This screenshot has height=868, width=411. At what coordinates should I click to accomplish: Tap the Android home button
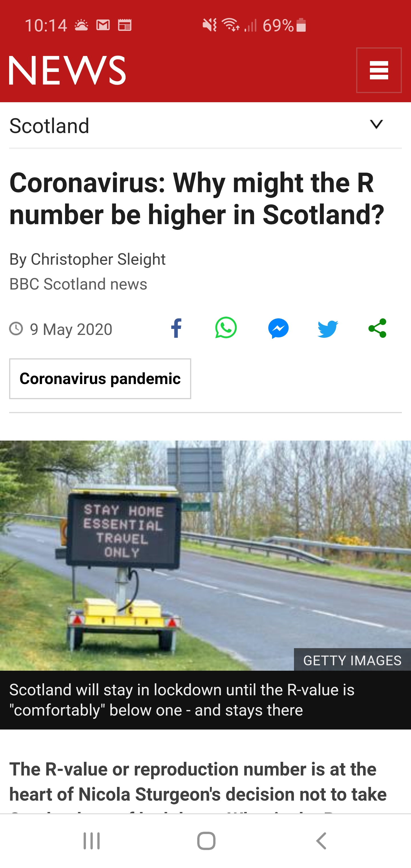coord(206,841)
